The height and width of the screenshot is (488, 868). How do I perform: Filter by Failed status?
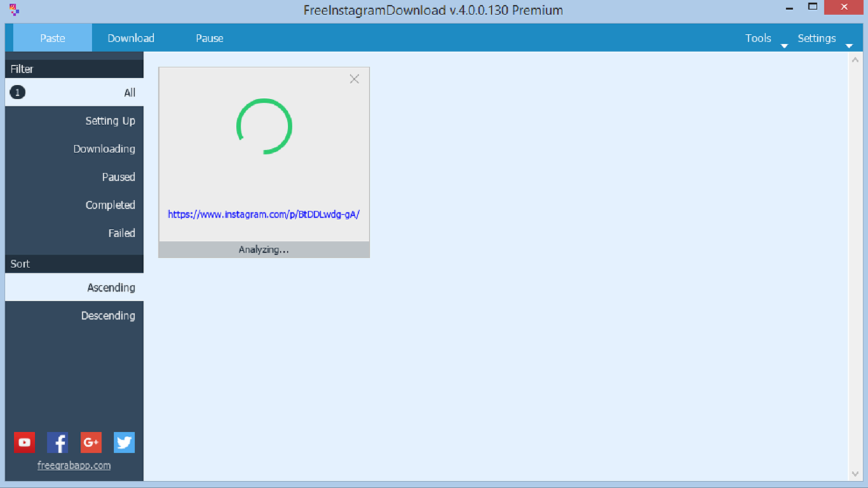74,233
